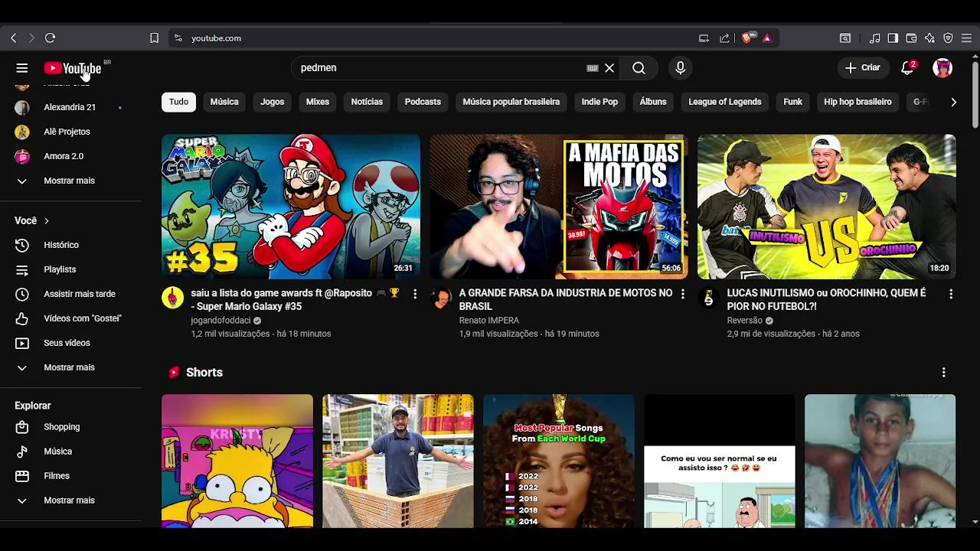Open Reversão channel link

pyautogui.click(x=744, y=321)
